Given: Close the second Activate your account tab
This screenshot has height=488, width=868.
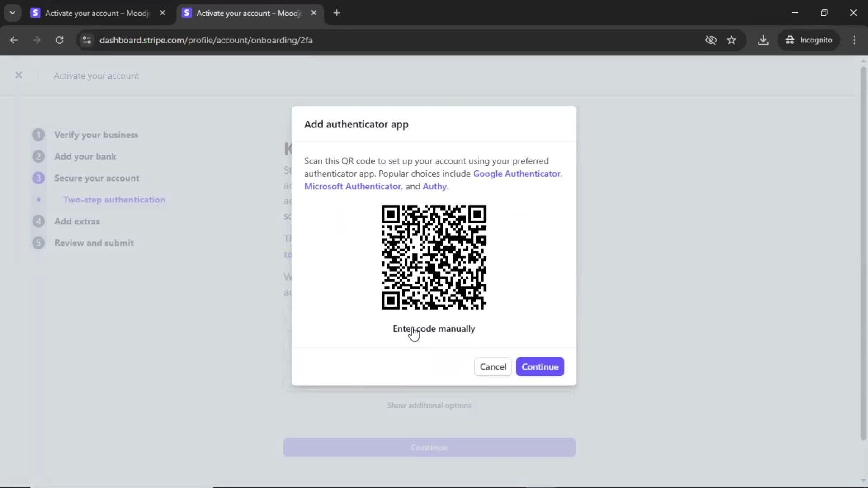Looking at the screenshot, I should 314,13.
